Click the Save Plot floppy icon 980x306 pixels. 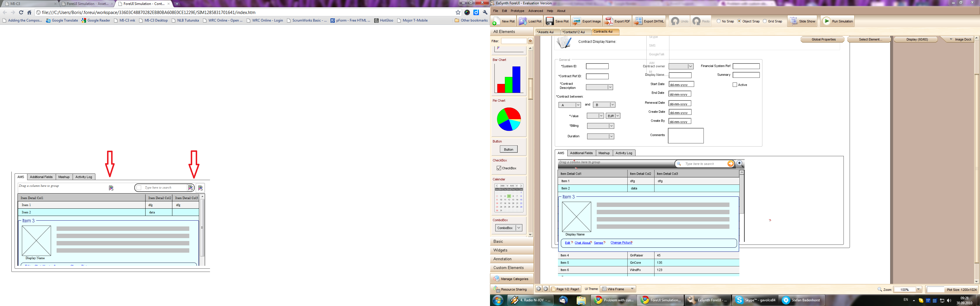click(550, 21)
